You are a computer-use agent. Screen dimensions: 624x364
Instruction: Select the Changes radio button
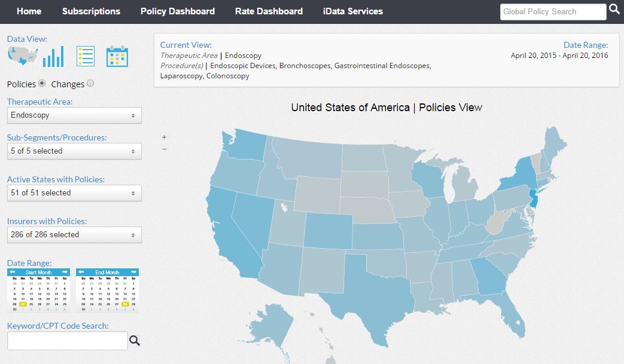pos(90,83)
